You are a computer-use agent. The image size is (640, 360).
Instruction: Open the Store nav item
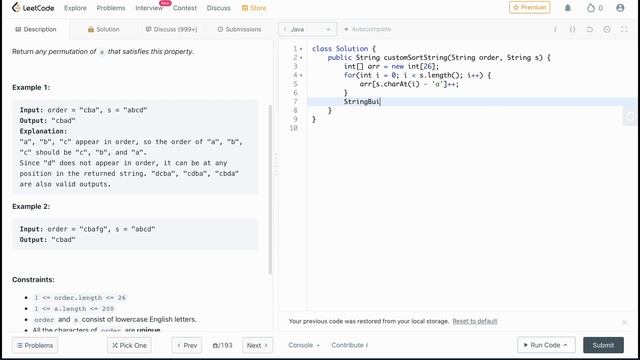point(254,8)
